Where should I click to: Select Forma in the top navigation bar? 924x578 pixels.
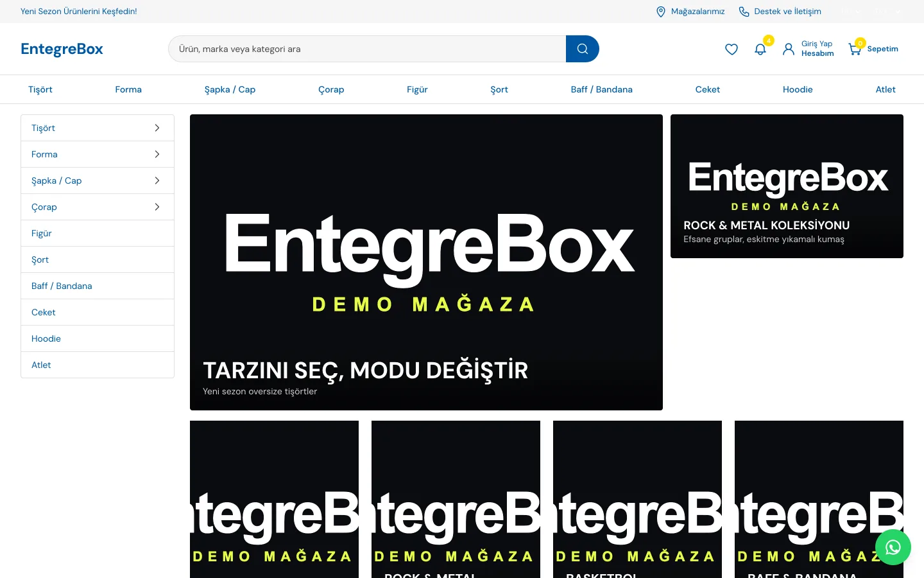128,89
